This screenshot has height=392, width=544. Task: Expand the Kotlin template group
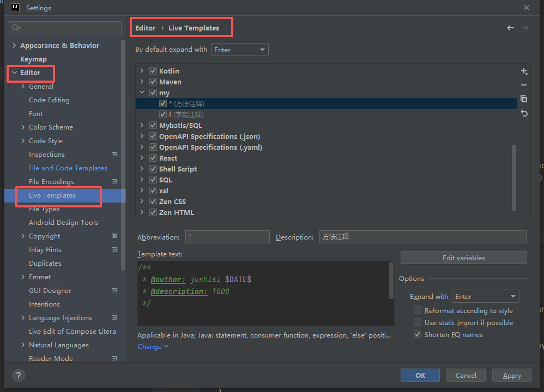click(x=142, y=71)
